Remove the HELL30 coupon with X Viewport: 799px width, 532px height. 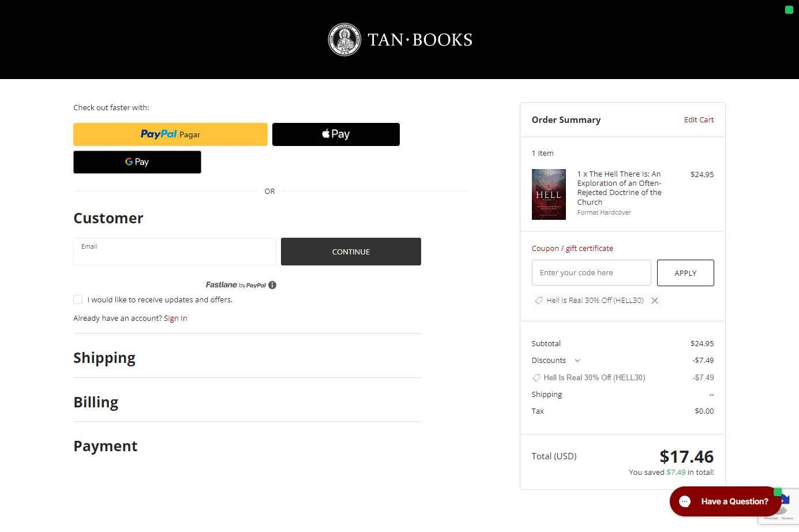tap(655, 301)
